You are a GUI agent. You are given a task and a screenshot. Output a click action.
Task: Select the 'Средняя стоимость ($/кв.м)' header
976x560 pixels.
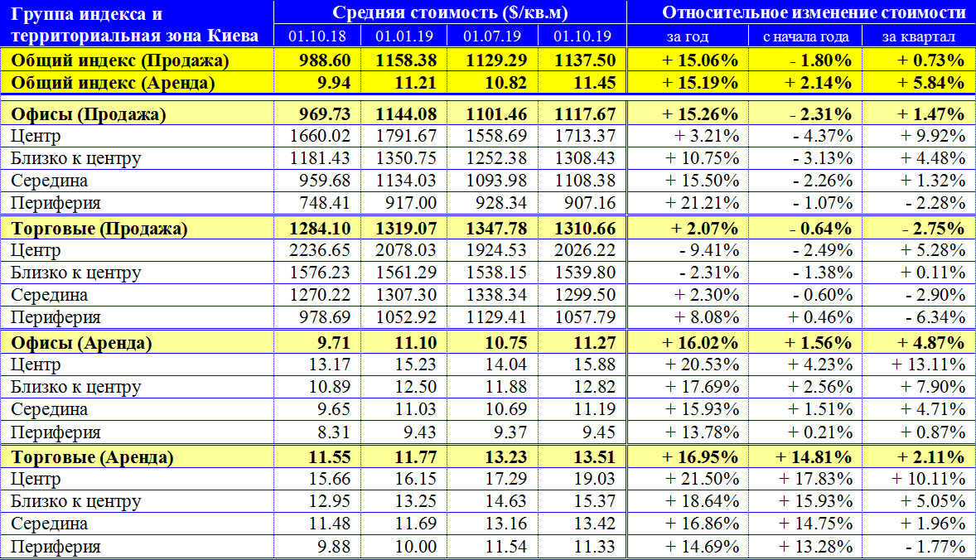(x=450, y=12)
